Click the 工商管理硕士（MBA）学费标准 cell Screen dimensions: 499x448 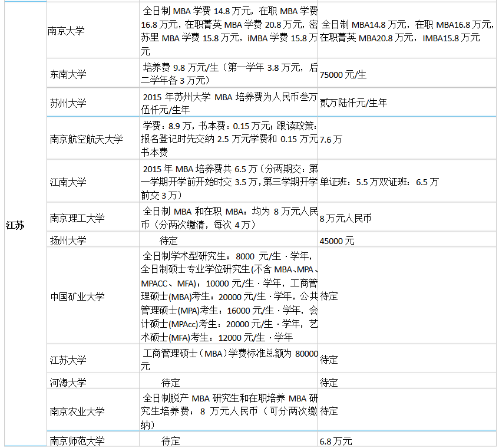229,358
